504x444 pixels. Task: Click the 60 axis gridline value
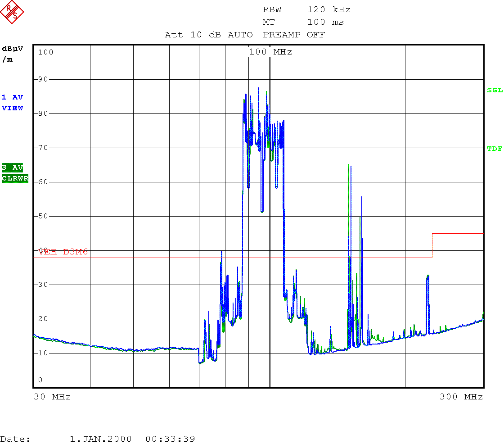pyautogui.click(x=43, y=182)
